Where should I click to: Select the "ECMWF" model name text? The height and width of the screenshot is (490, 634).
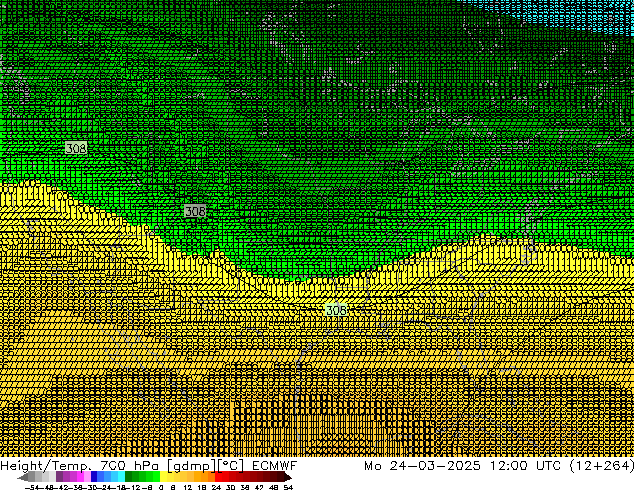pyautogui.click(x=275, y=466)
